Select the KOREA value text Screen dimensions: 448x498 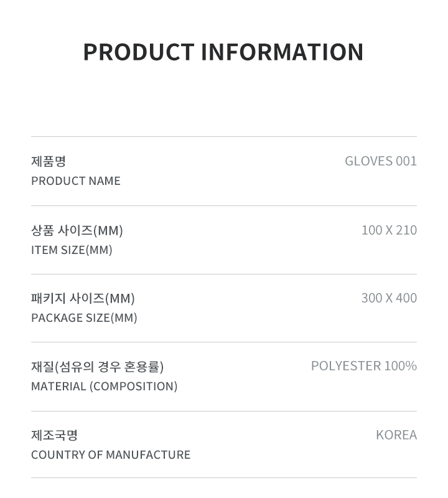point(396,435)
